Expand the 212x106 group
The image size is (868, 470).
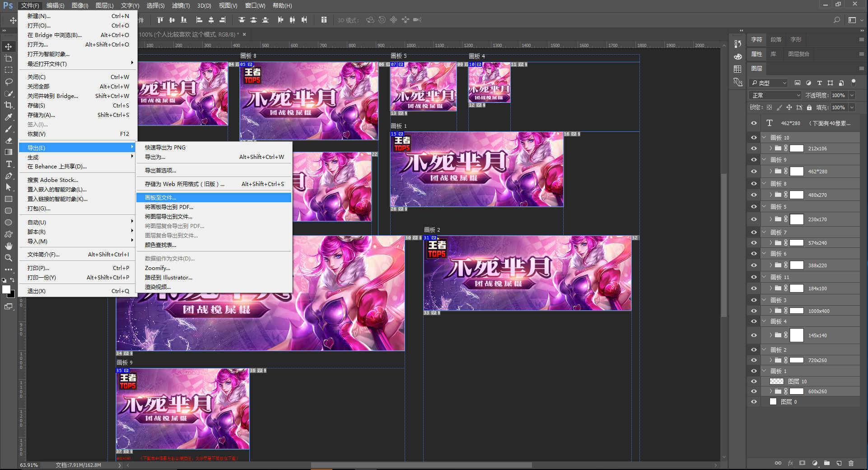(770, 148)
